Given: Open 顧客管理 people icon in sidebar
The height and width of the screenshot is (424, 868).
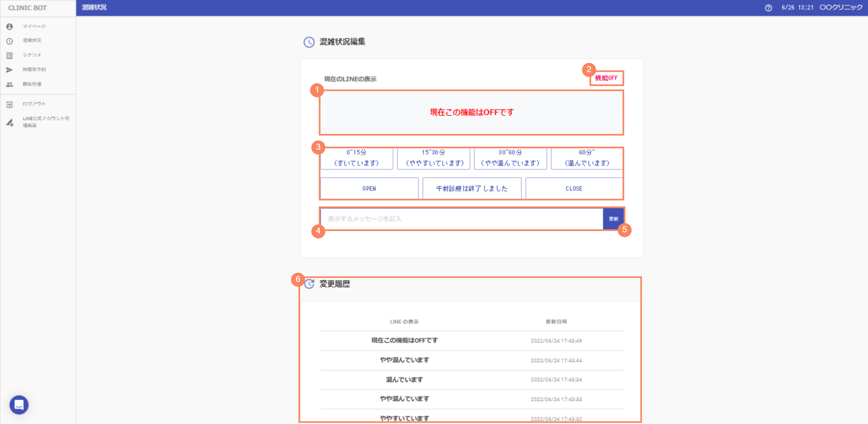Looking at the screenshot, I should (x=10, y=84).
